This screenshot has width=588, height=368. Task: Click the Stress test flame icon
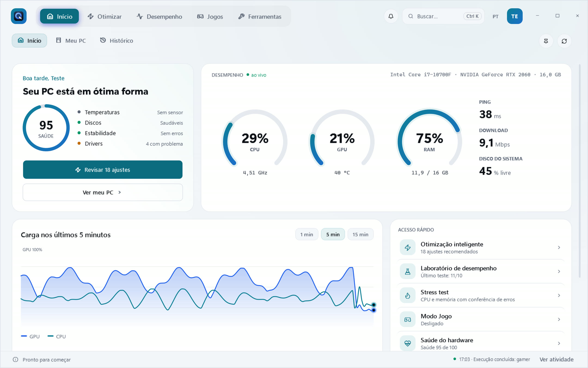408,295
